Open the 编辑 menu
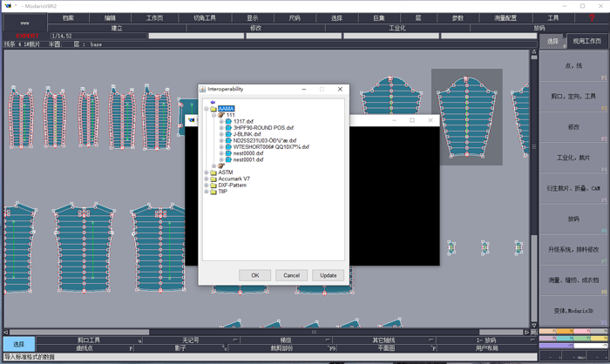The image size is (610, 364). (x=110, y=18)
